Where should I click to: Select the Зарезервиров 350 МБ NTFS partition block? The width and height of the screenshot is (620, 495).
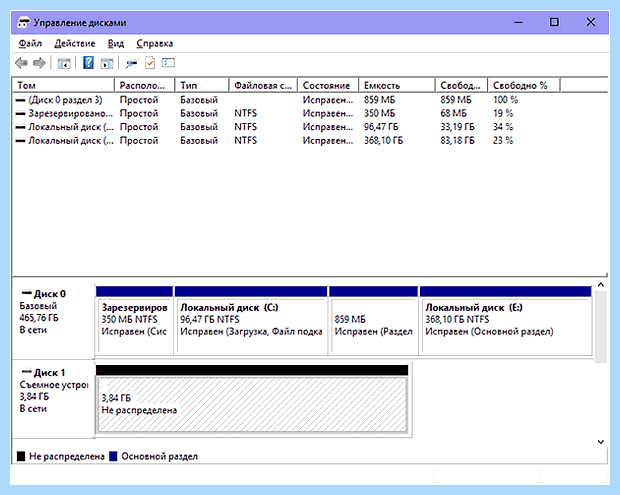[x=134, y=320]
